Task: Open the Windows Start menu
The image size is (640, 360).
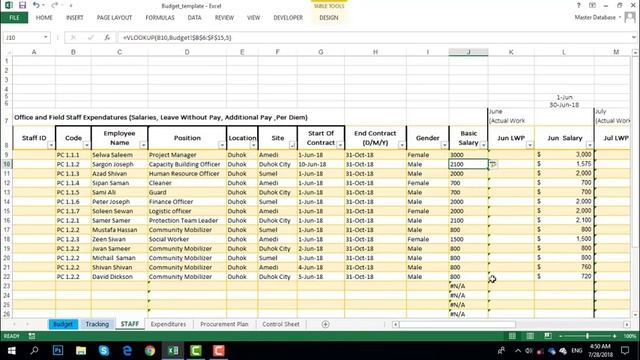Action: click(11, 351)
